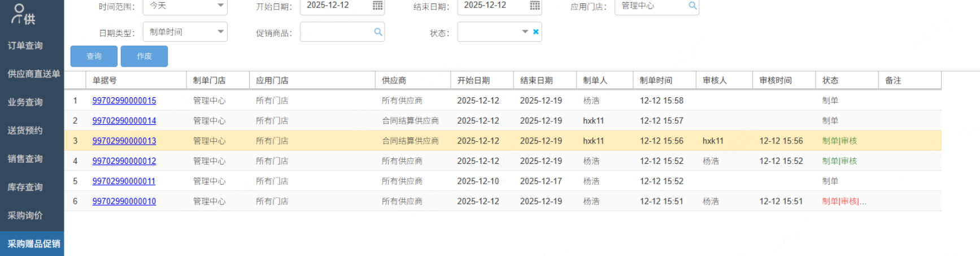
Task: Click end date 2025-12-17 in row 5
Action: coord(541,181)
